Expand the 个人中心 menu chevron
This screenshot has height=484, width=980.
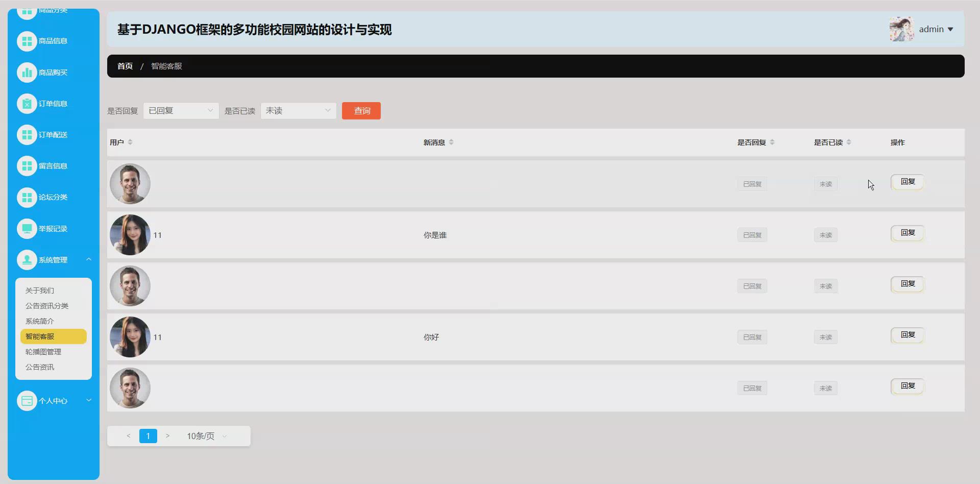coord(89,400)
